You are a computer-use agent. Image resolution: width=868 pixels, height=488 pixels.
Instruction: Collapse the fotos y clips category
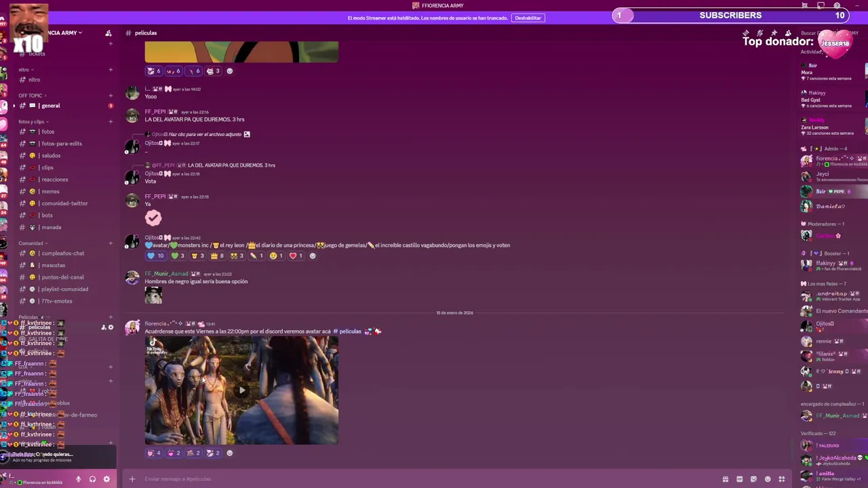coord(34,121)
